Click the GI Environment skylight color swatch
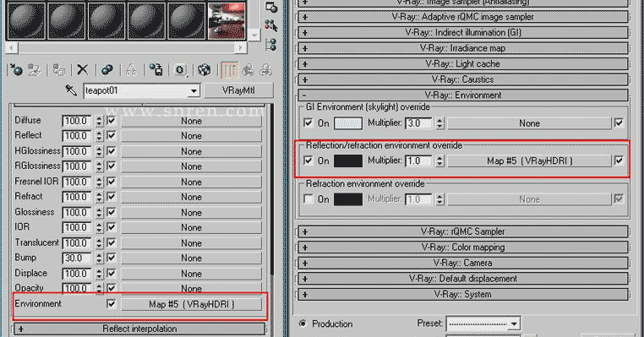 point(348,123)
